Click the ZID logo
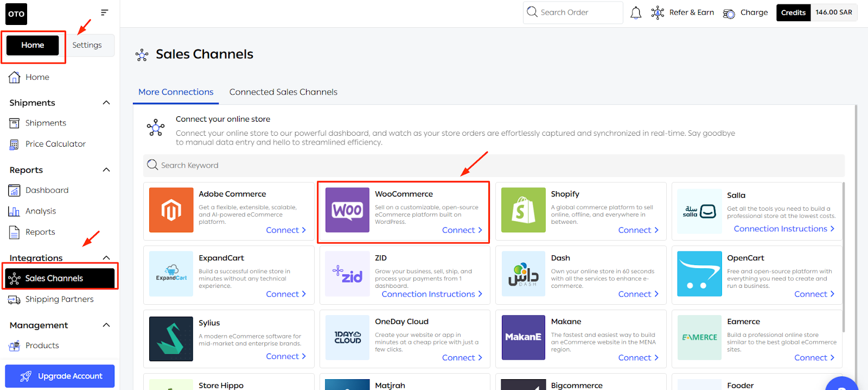This screenshot has width=868, height=390. (347, 274)
